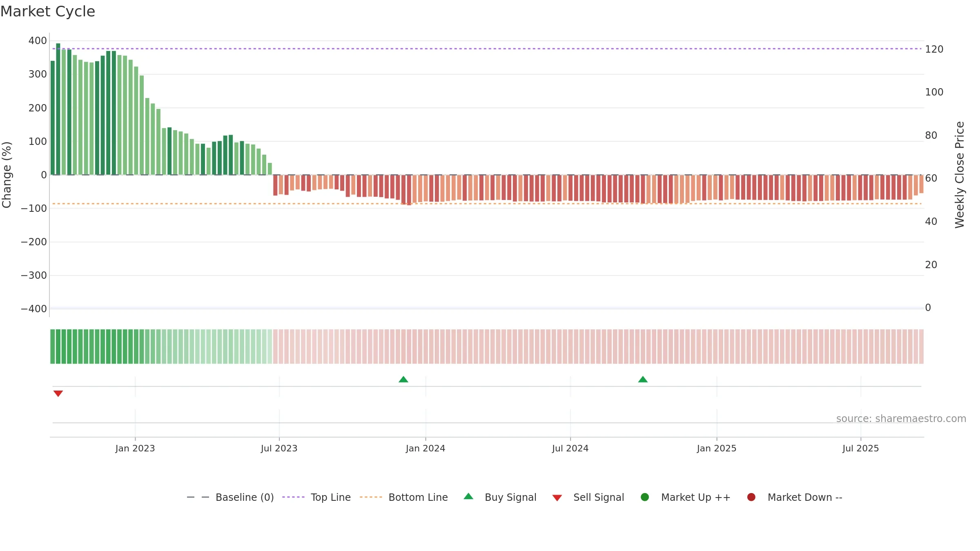Click the 100 tick on the right axis
The width and height of the screenshot is (980, 551).
coord(934,92)
